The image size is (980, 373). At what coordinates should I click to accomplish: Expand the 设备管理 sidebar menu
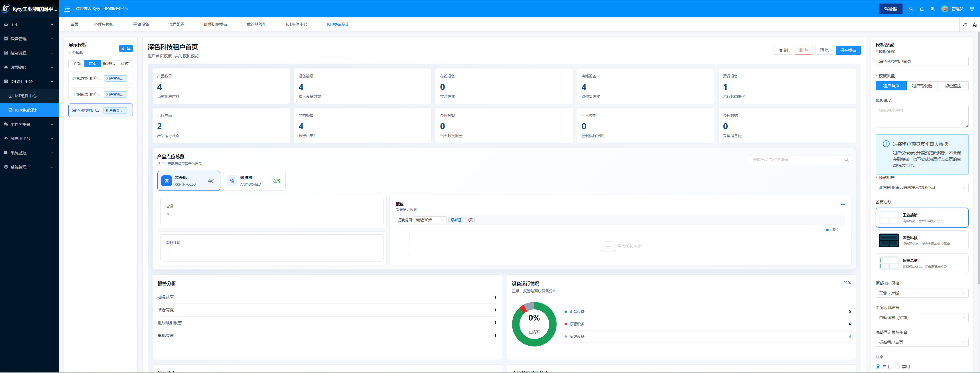click(x=29, y=39)
